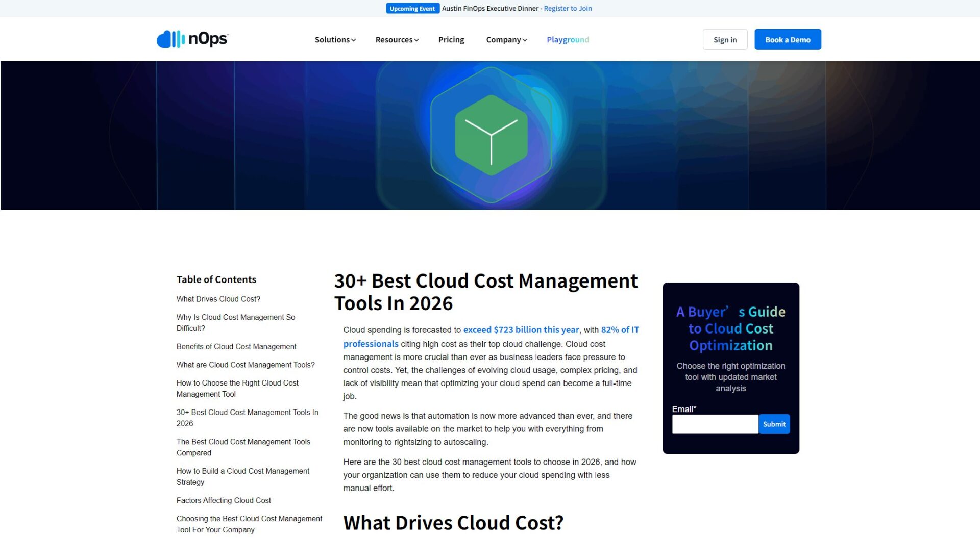Follow the Register to Join link

(x=567, y=8)
